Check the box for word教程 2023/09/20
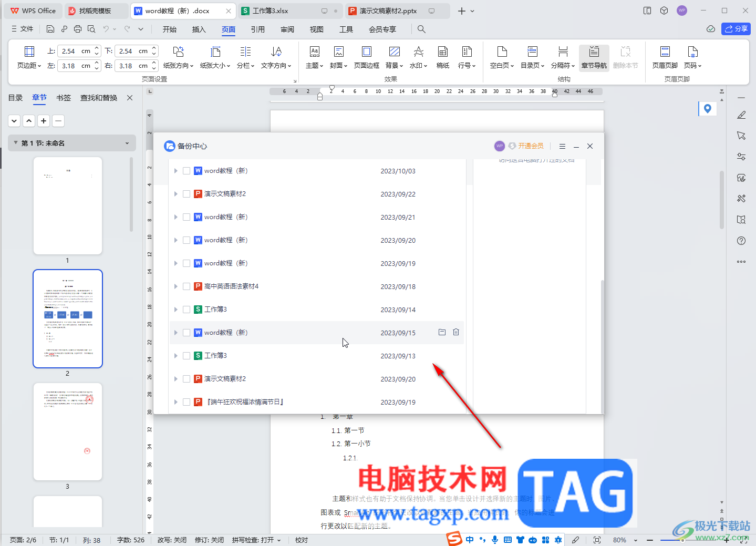This screenshot has height=546, width=756. [x=187, y=240]
